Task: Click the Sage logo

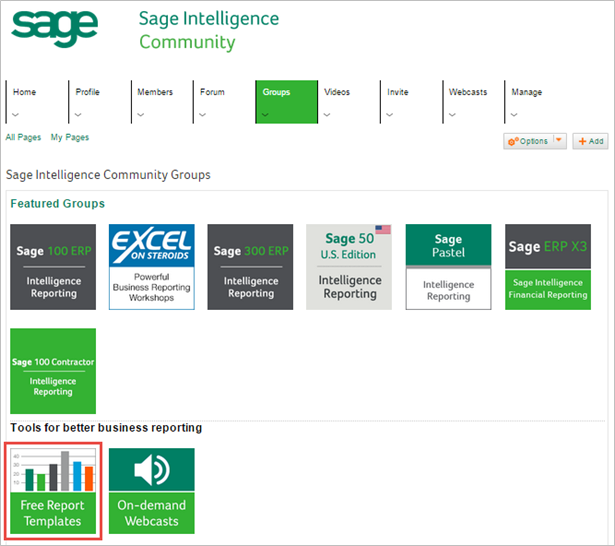Action: tap(54, 29)
